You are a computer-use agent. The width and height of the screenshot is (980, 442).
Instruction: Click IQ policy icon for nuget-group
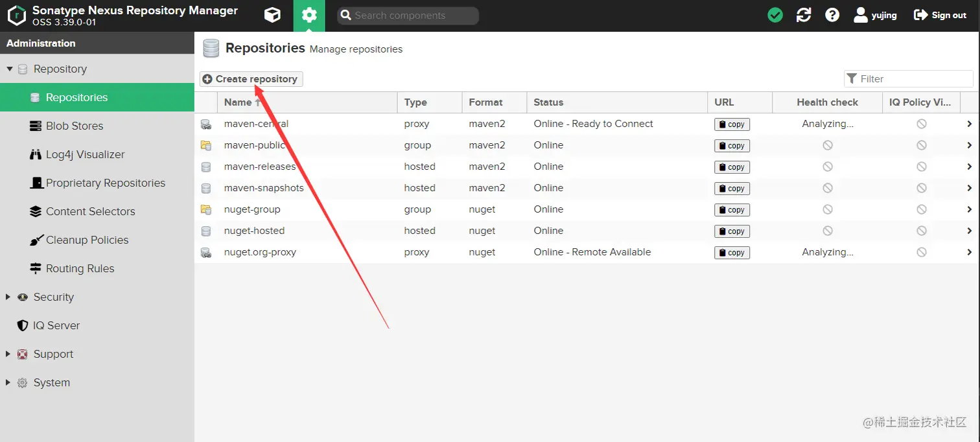921,209
